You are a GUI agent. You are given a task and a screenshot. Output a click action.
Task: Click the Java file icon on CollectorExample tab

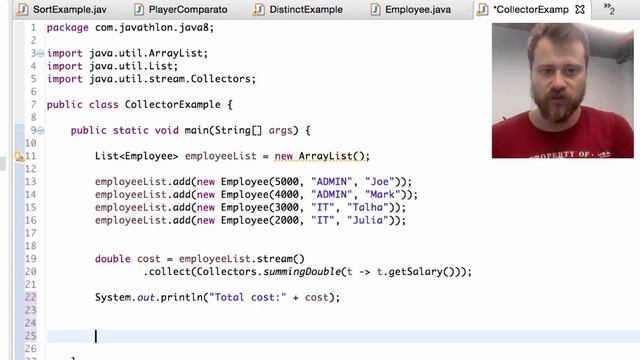(482, 9)
